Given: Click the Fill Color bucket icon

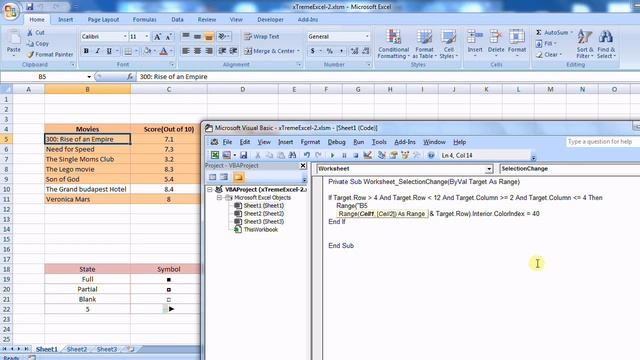Looking at the screenshot, I should coord(148,51).
